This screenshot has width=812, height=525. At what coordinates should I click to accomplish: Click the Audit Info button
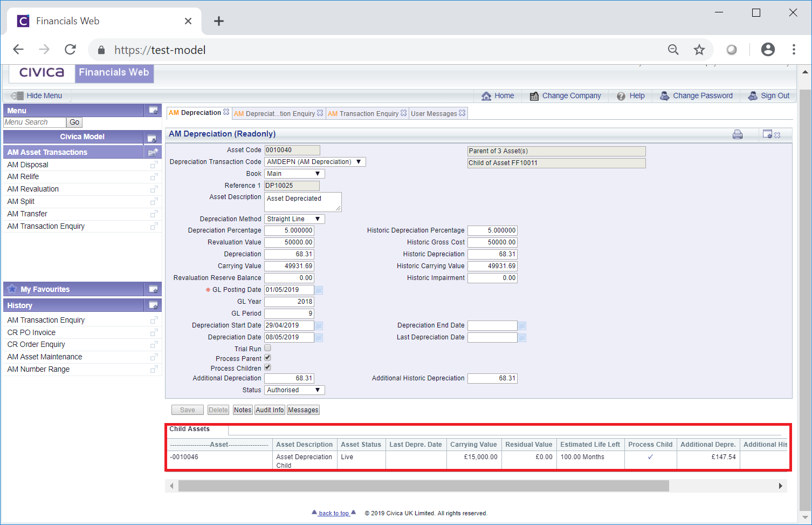(270, 410)
